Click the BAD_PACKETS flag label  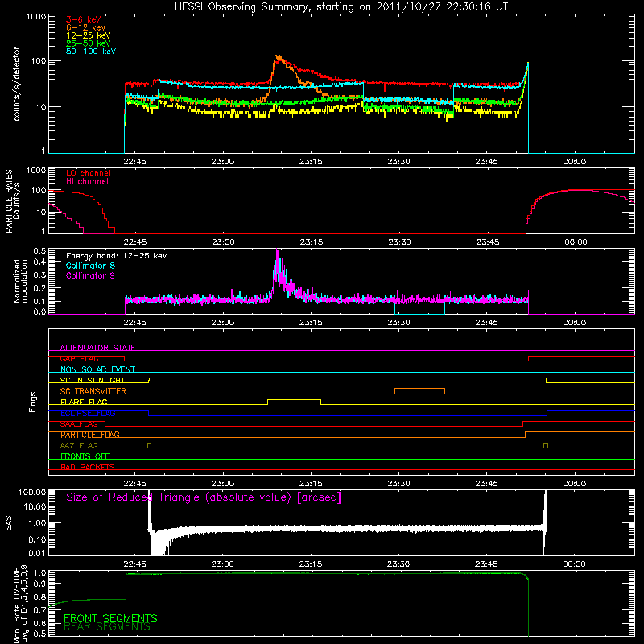coord(88,467)
